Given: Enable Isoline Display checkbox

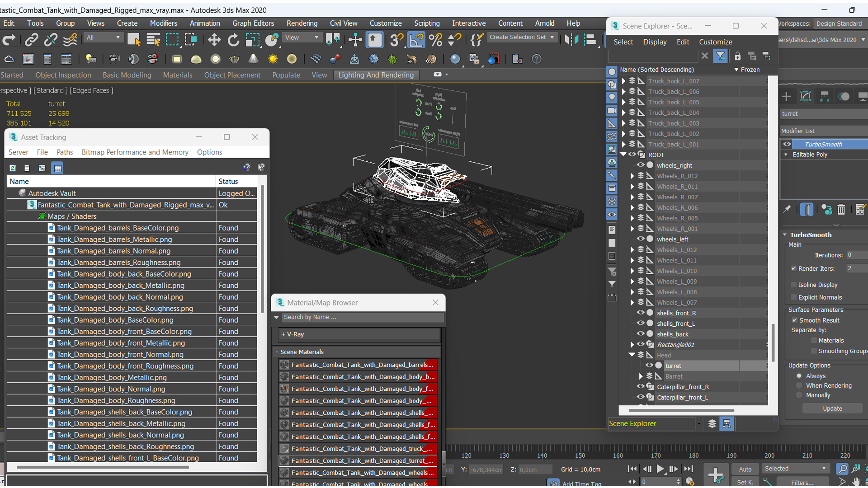Looking at the screenshot, I should coord(794,285).
